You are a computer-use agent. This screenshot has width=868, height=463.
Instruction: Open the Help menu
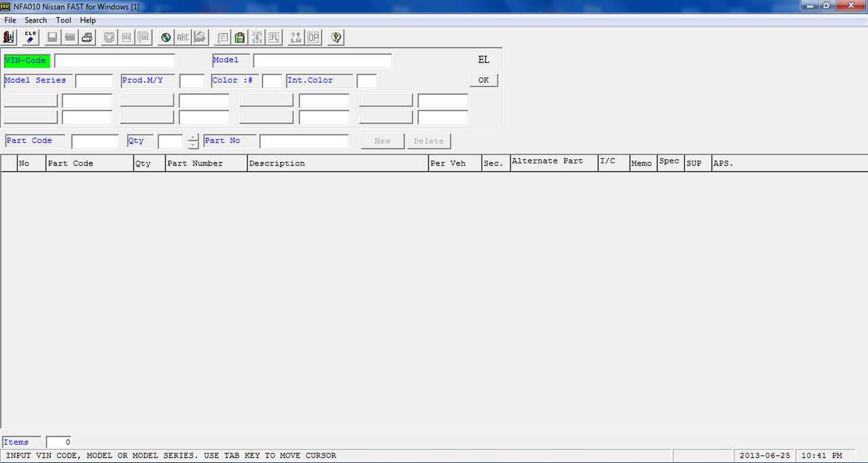click(x=88, y=20)
